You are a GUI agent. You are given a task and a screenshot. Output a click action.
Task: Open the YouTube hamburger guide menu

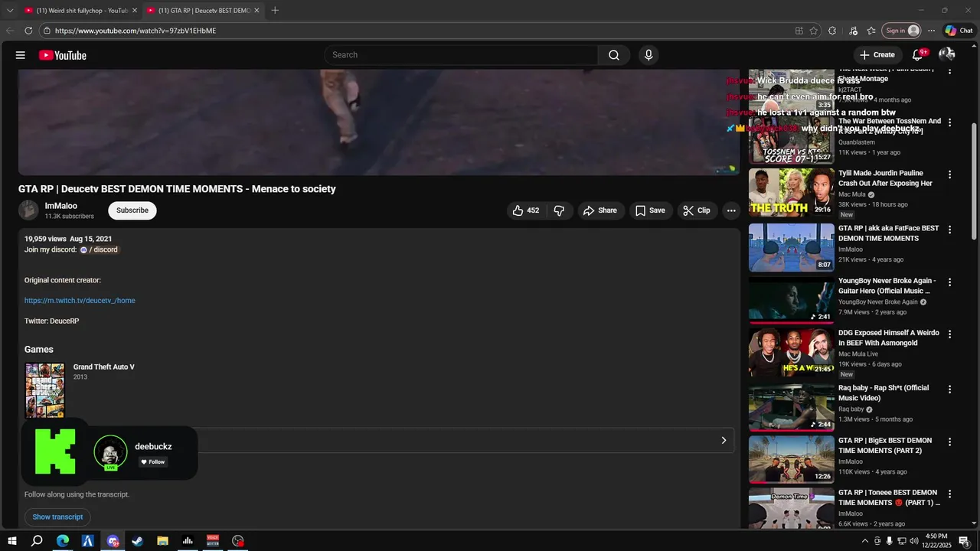tap(21, 55)
